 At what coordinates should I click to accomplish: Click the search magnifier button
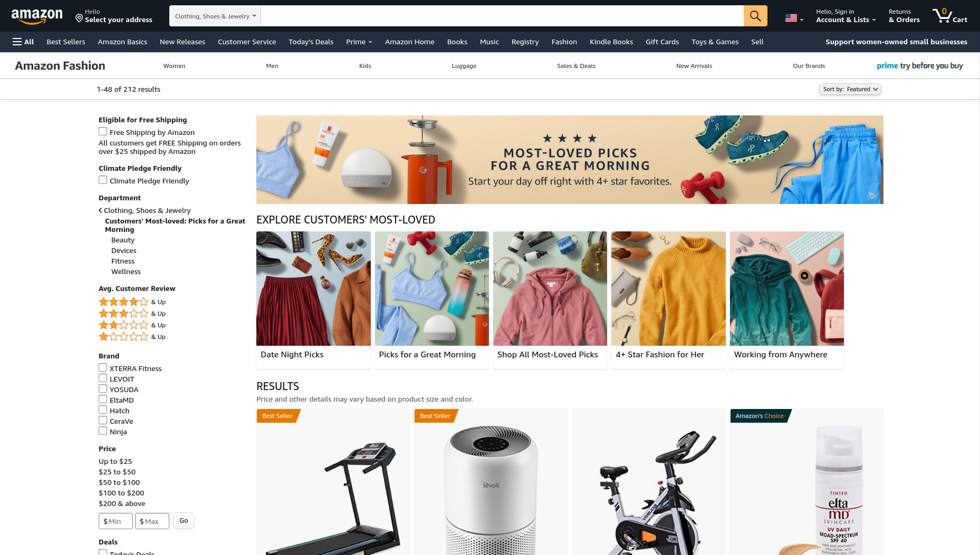pyautogui.click(x=755, y=16)
